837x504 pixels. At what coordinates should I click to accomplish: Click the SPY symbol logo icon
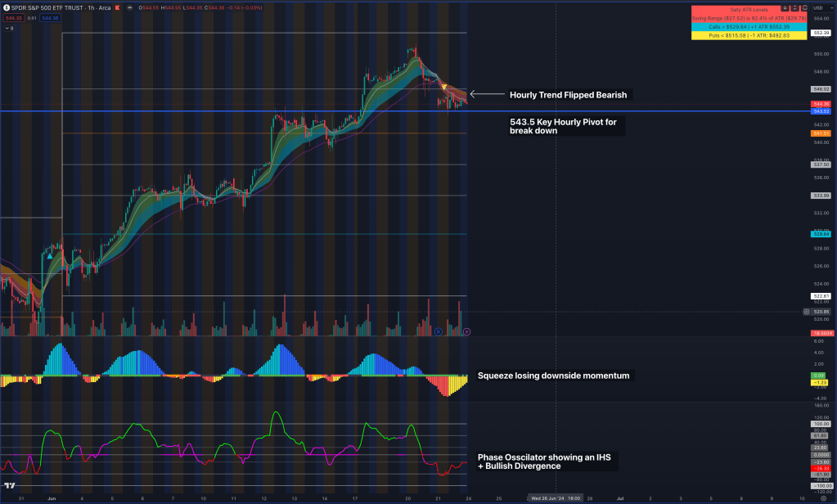[x=5, y=7]
